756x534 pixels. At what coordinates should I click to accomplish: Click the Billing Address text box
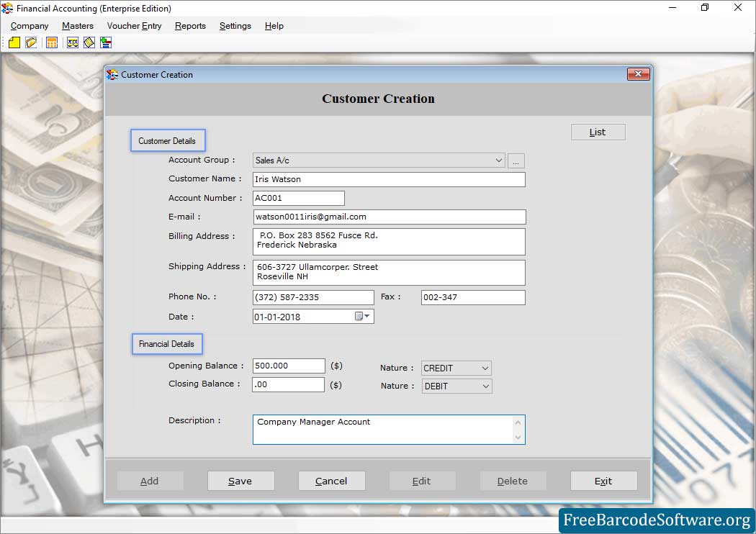tap(389, 242)
